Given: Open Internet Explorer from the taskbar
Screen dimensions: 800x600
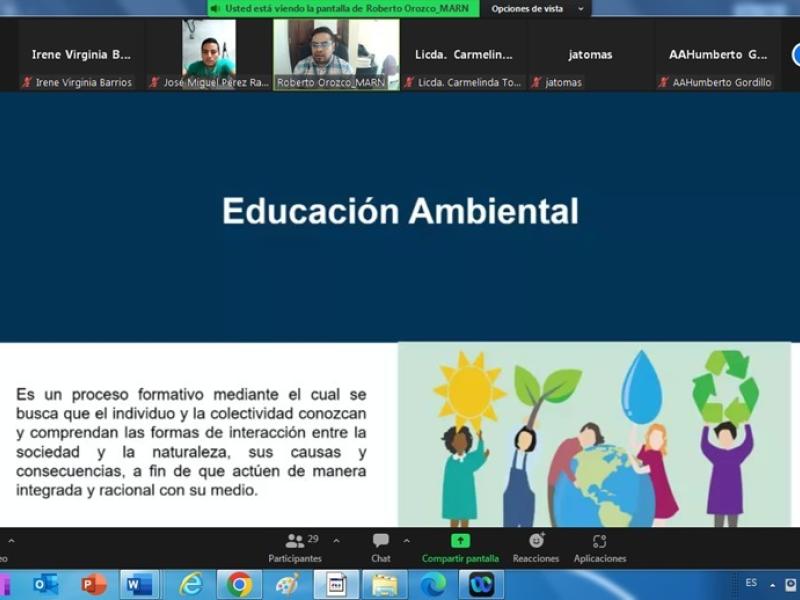Looking at the screenshot, I should pos(190,584).
